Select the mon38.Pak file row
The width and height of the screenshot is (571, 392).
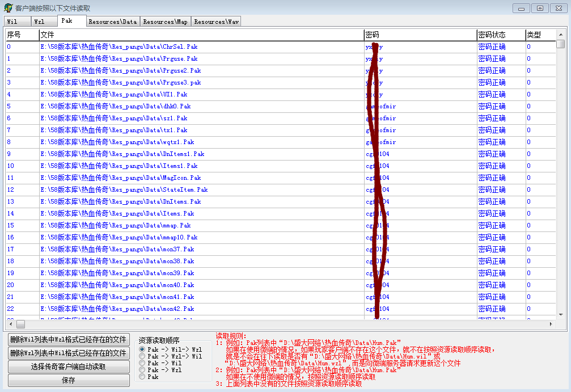point(281,261)
